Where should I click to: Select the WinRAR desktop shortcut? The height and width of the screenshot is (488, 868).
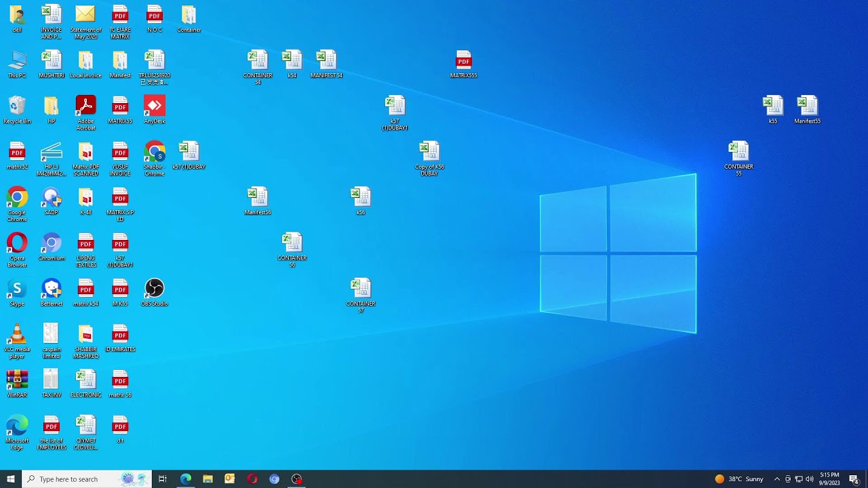tap(17, 384)
